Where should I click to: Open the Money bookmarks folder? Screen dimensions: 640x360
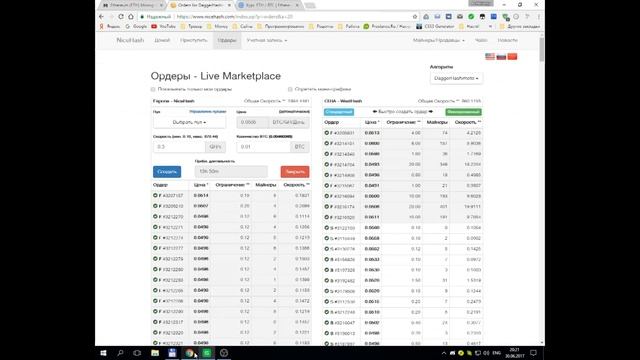[x=217, y=26]
